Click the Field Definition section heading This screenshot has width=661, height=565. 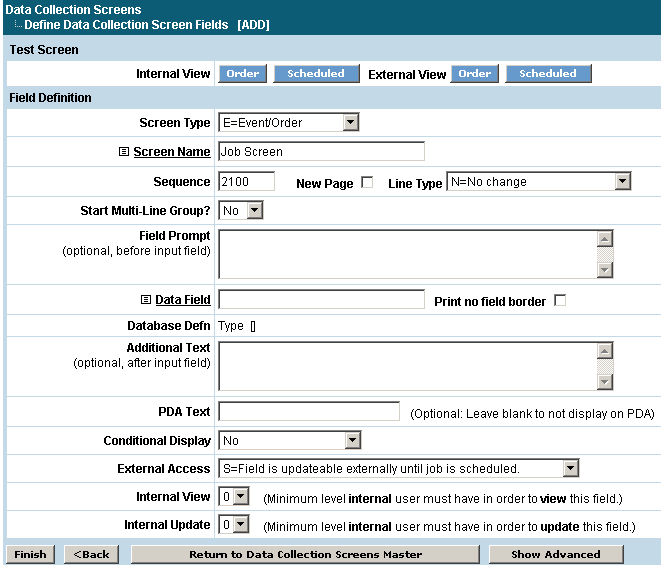[x=50, y=98]
